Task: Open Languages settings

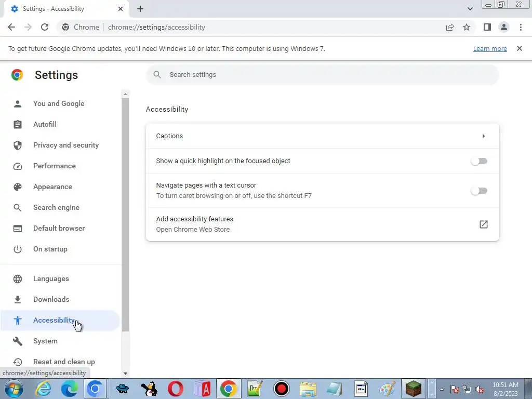Action: tap(51, 278)
